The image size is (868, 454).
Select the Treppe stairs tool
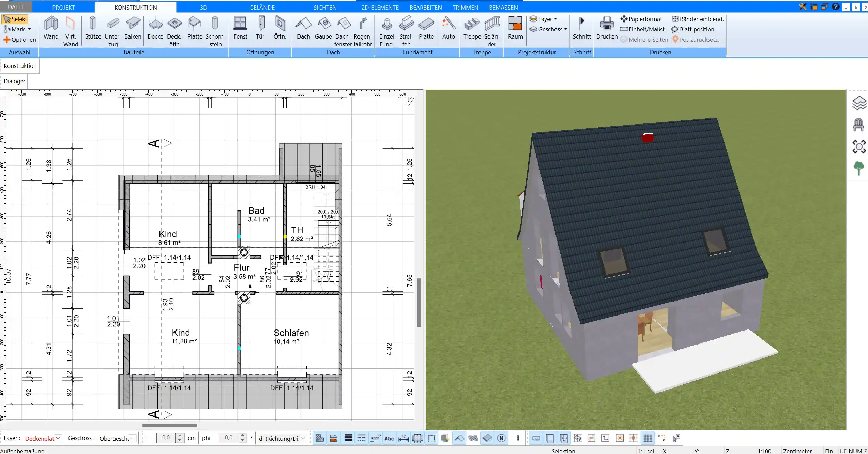tap(472, 28)
